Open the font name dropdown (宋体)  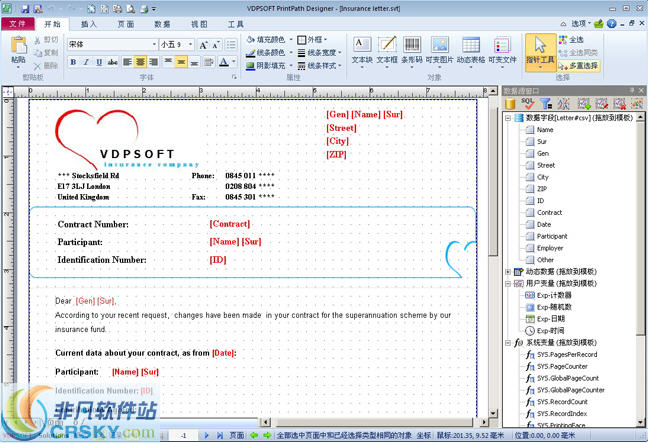(154, 44)
